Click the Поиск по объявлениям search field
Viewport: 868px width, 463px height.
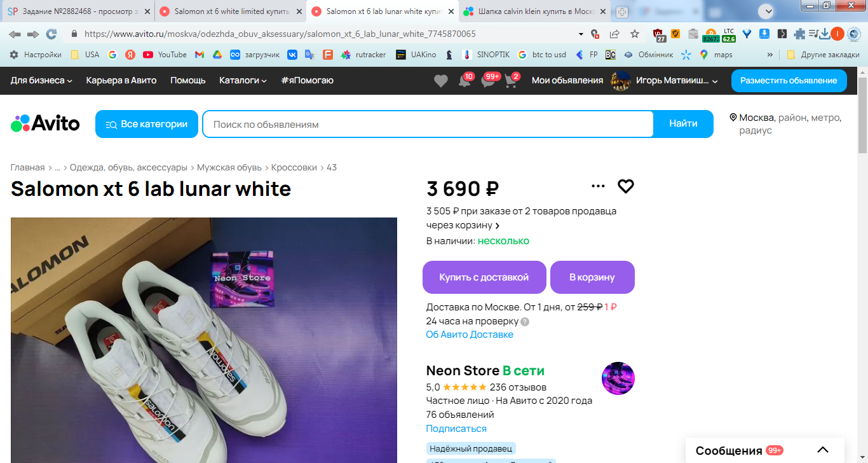428,124
